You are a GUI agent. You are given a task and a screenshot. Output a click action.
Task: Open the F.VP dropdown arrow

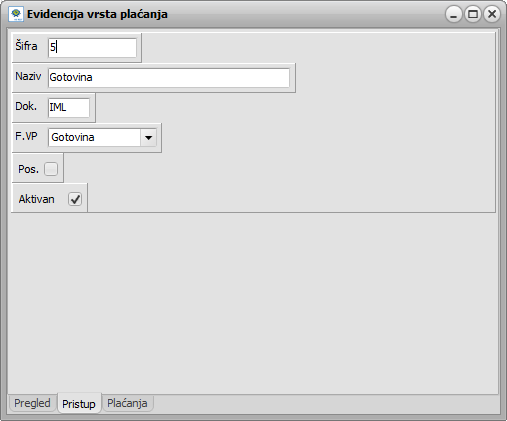148,137
